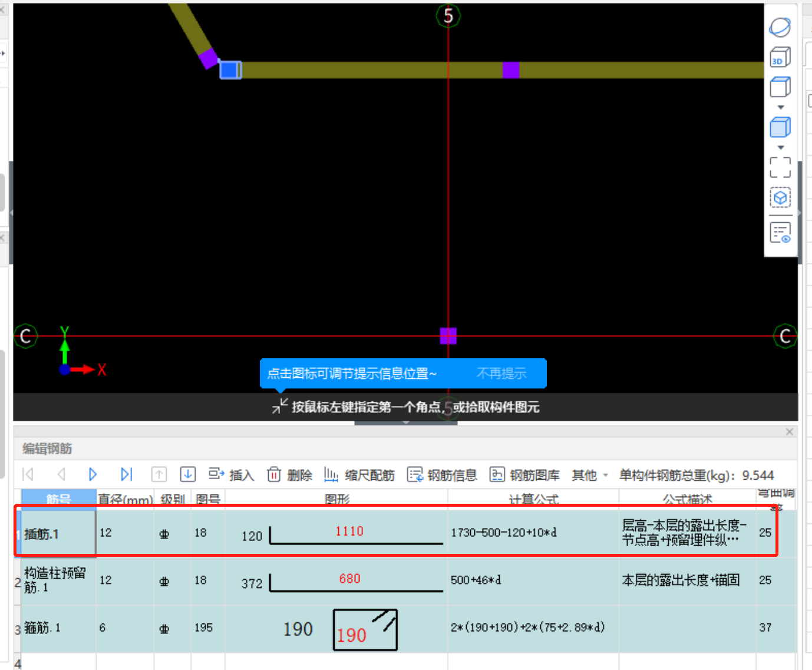Screen dimensions: 812x670
Task: Click diameter cell 6 in 箍筋 row
Action: click(125, 628)
